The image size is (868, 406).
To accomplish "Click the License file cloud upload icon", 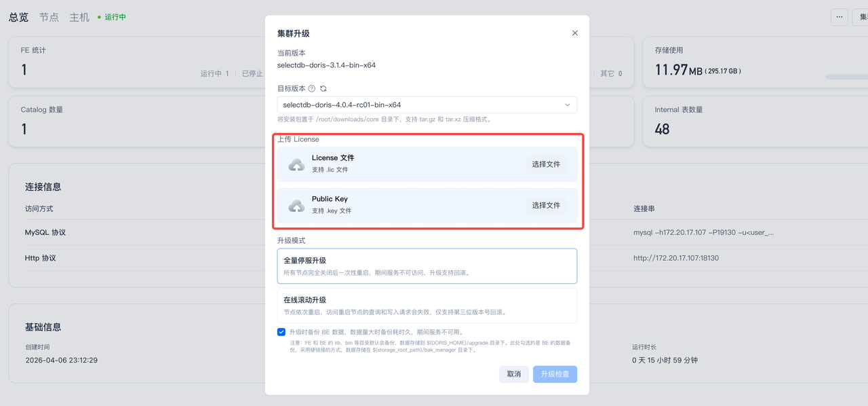I will [296, 165].
